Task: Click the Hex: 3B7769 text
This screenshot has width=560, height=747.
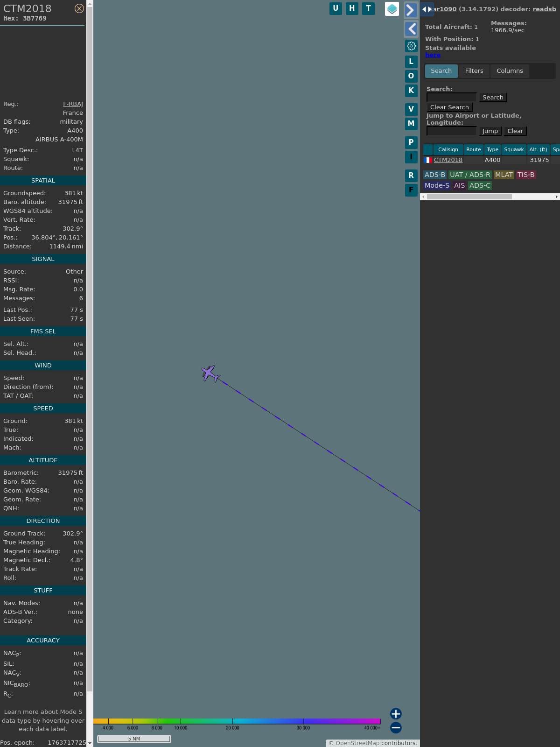Action: (25, 19)
